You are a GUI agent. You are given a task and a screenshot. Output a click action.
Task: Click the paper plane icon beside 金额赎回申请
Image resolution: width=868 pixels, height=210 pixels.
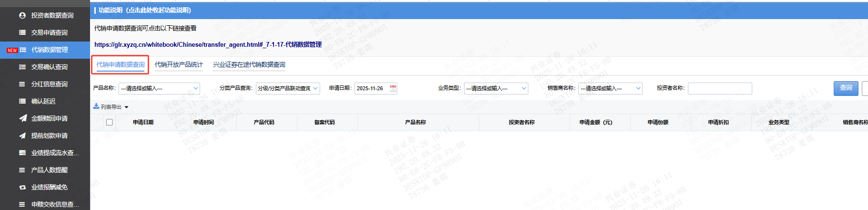[x=22, y=118]
